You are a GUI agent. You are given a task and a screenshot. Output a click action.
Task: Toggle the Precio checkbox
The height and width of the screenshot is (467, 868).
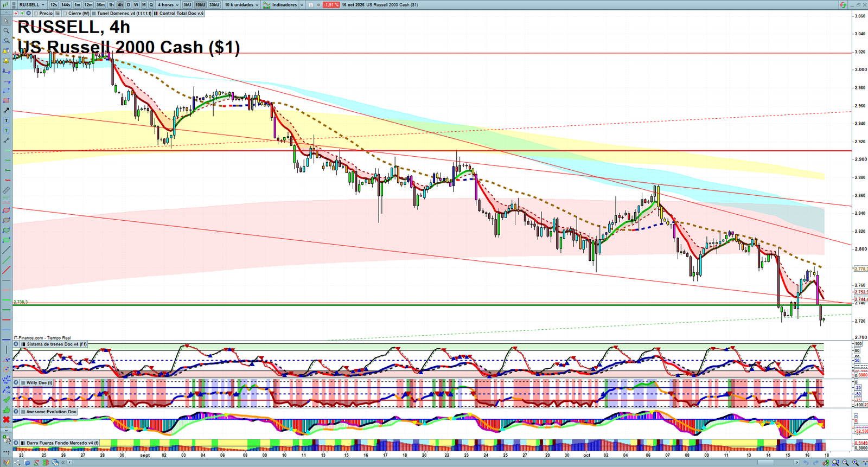point(36,13)
